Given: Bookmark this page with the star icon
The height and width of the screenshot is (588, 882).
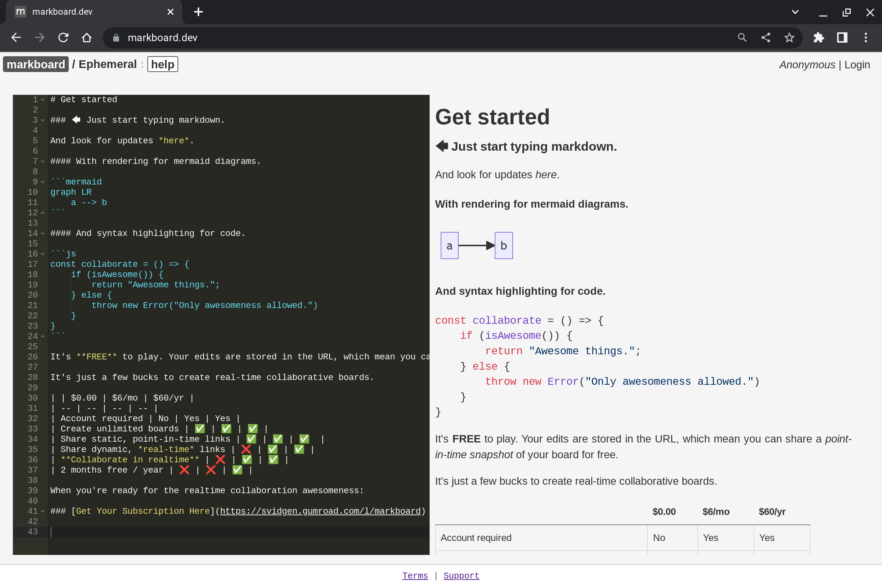Looking at the screenshot, I should click(789, 37).
